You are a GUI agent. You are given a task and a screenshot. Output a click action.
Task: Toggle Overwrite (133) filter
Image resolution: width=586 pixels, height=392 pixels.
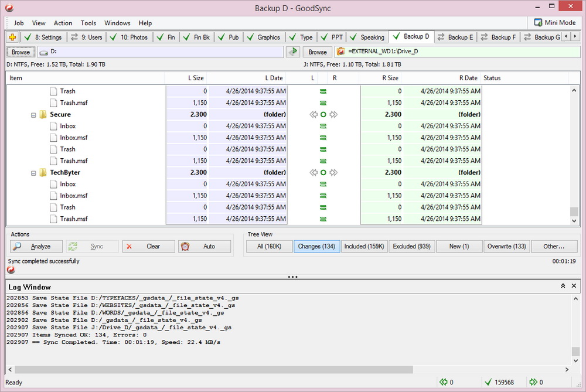[506, 246]
